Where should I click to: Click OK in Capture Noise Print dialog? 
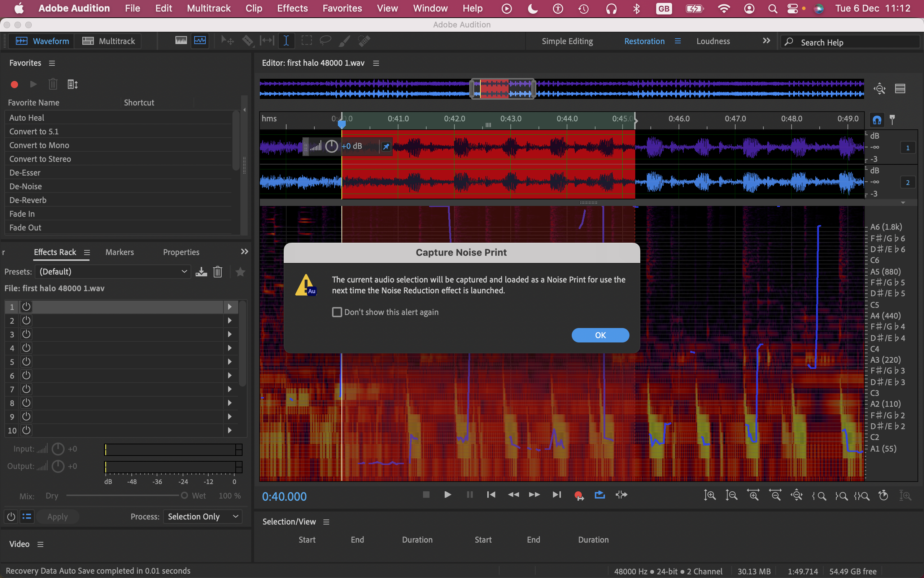click(600, 335)
